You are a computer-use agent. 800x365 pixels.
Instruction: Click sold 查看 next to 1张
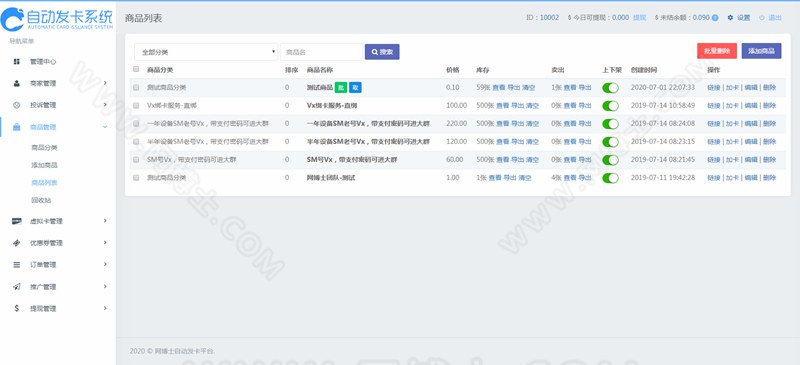pos(569,87)
